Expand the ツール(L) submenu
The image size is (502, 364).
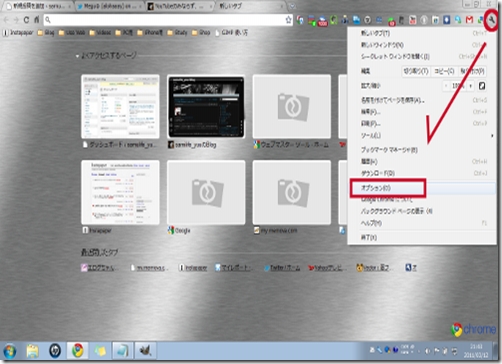[x=422, y=135]
